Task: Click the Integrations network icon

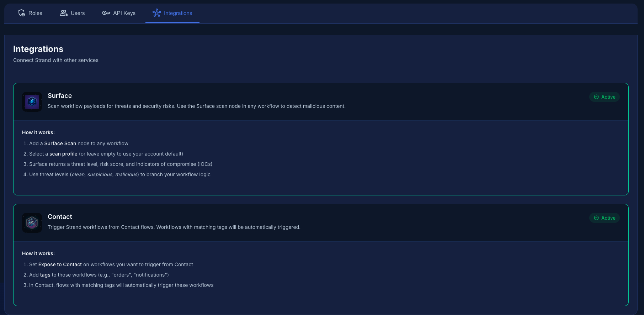Action: point(157,13)
